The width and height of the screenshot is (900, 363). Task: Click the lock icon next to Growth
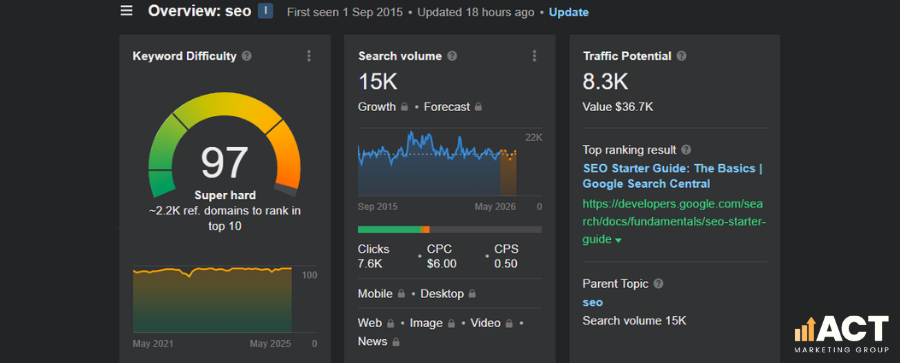tap(405, 107)
